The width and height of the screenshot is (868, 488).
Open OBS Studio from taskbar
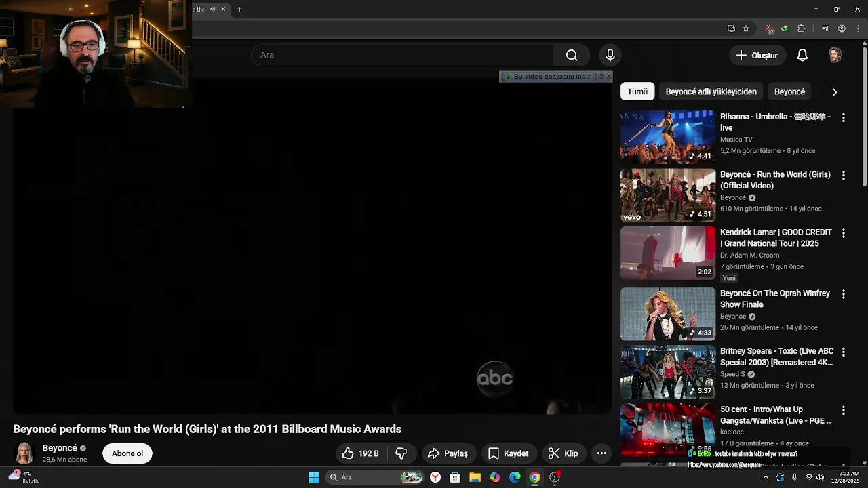coord(555,477)
